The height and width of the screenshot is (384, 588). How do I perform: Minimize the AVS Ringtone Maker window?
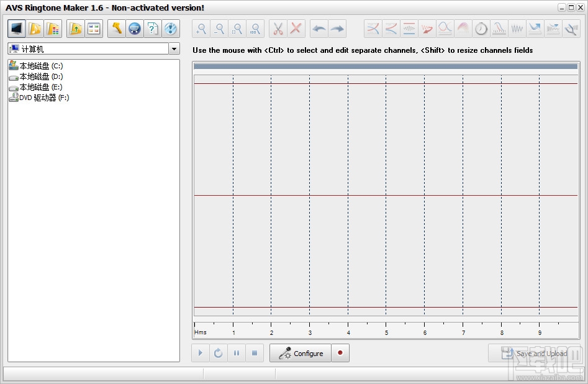point(562,7)
